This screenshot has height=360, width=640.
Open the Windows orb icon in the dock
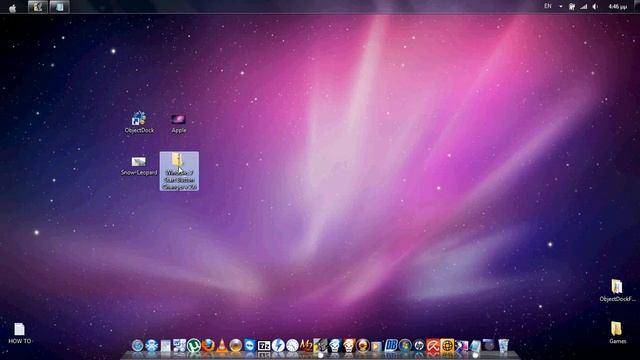click(405, 345)
